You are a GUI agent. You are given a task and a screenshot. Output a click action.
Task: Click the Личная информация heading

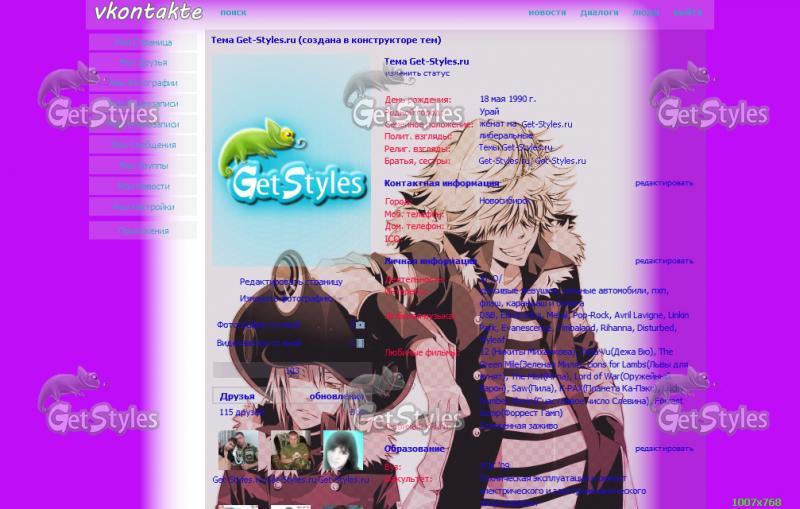(430, 261)
